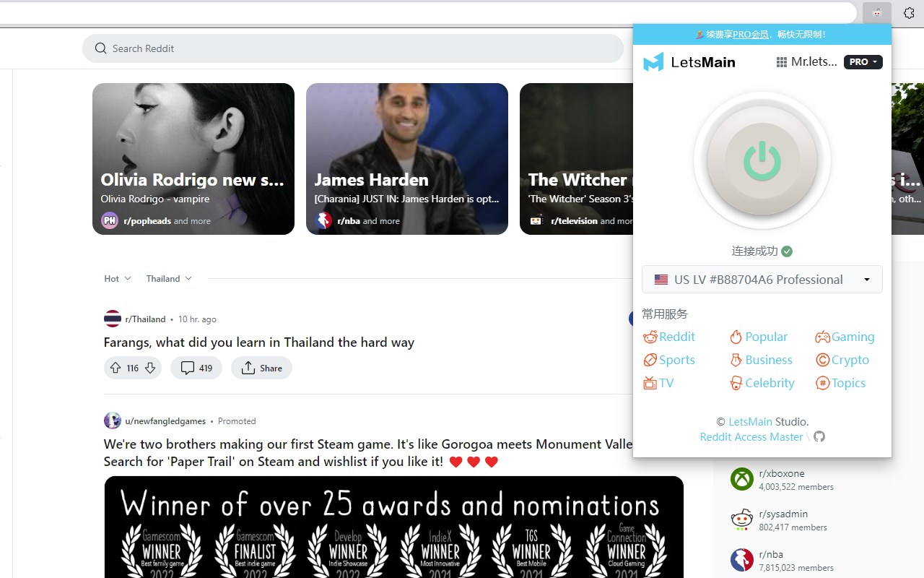Upvote the Farangs Thailand post
The width and height of the screenshot is (924, 578).
click(115, 368)
